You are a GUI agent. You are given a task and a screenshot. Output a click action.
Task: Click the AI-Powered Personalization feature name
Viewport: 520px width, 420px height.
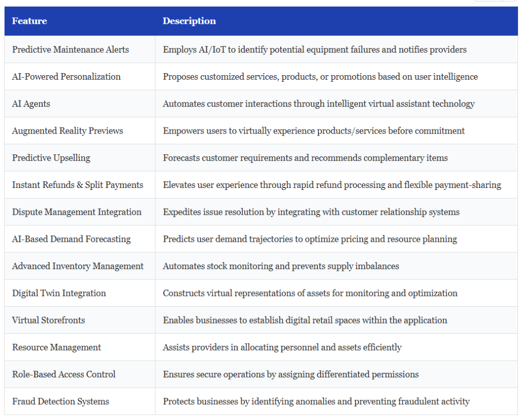pyautogui.click(x=67, y=77)
